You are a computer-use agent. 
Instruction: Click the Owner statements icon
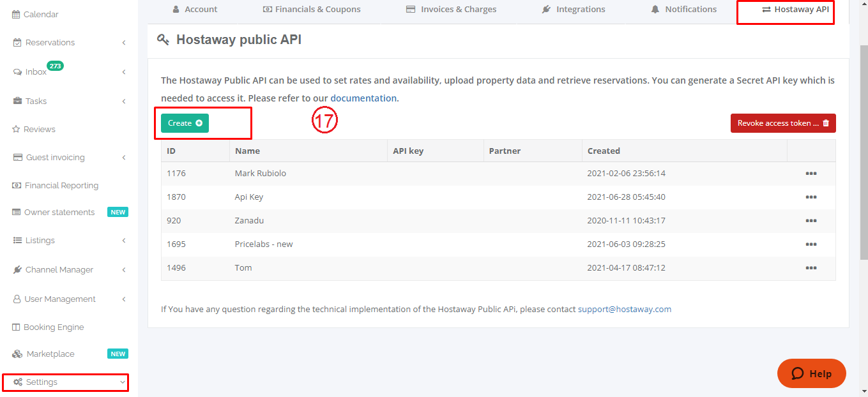(x=17, y=212)
